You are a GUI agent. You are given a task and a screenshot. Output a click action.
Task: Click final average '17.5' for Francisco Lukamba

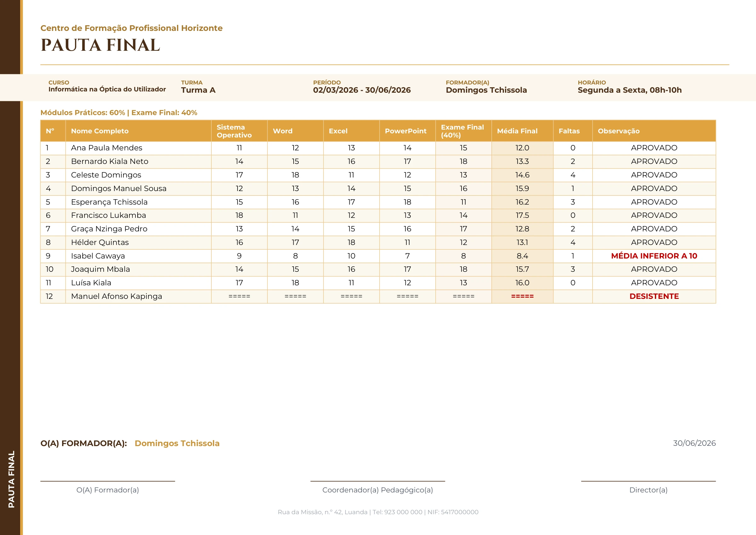coord(522,215)
